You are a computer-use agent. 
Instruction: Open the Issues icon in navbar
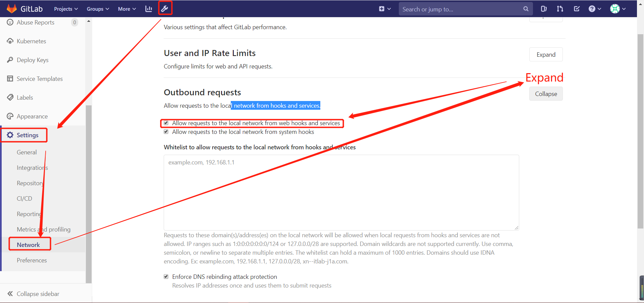click(x=544, y=9)
